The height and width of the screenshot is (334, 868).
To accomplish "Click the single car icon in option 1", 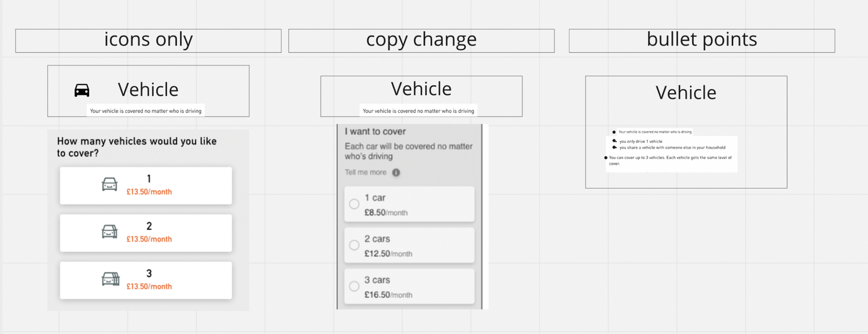I will tap(109, 184).
